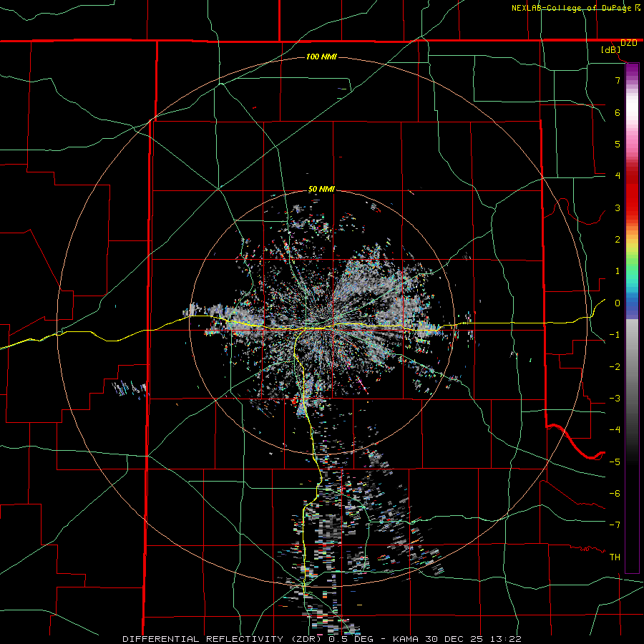Screen dimensions: 644x644
Task: Click the -3 value on color scale
Action: click(x=615, y=399)
